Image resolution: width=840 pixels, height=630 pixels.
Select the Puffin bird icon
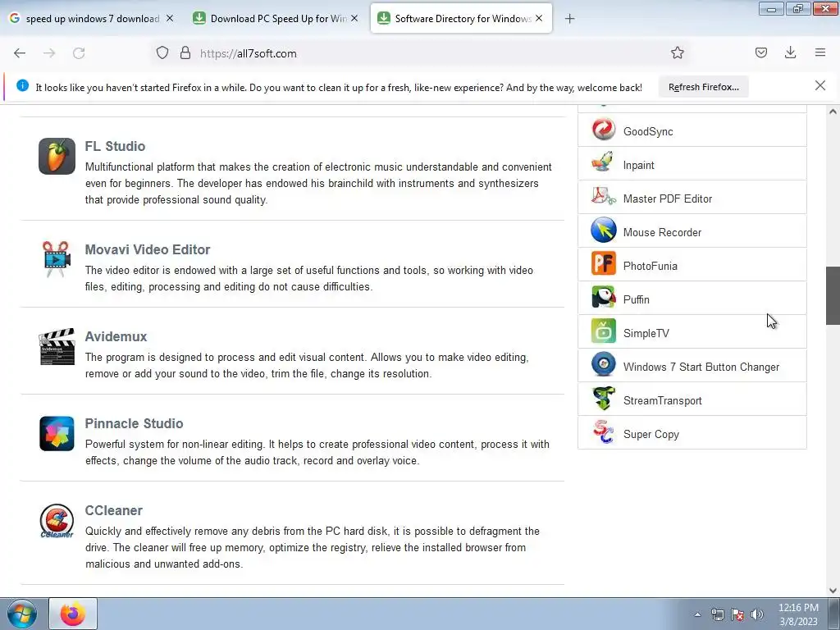(604, 297)
